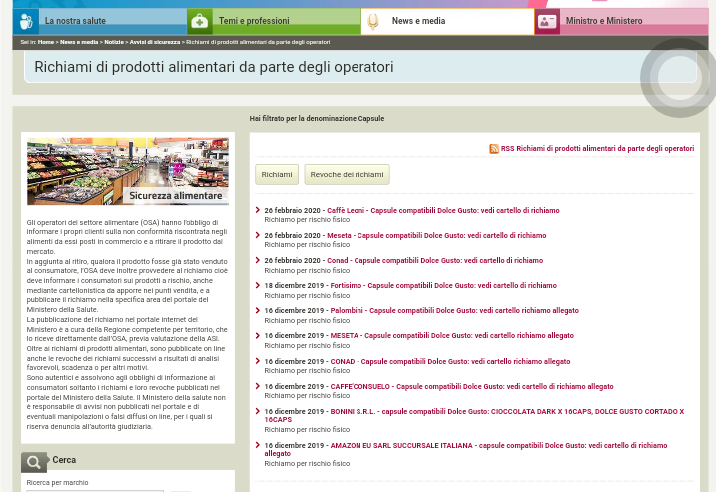Click arrow beside 26 febbraio Conad recall
Screen dimensions: 716x492
[258, 260]
